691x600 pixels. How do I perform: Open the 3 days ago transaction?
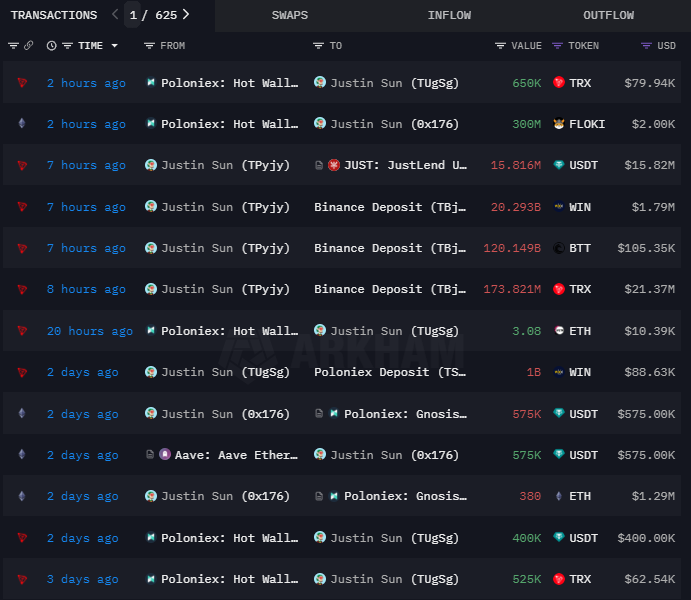[x=83, y=579]
